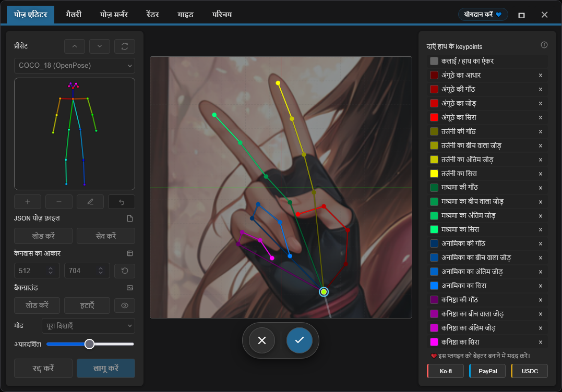
Task: Remove the कनिष्ठा की गाँठ keypoint
Action: [x=541, y=300]
